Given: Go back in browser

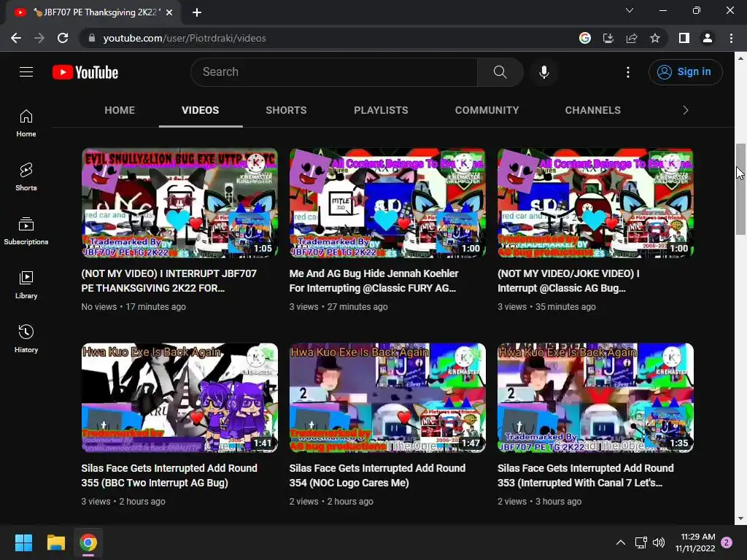Looking at the screenshot, I should point(16,38).
